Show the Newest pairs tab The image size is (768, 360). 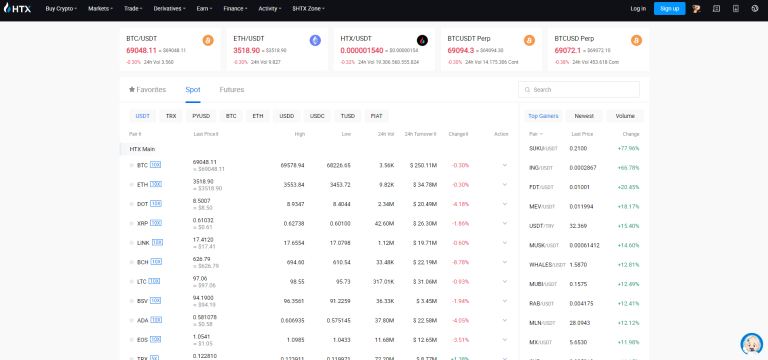tap(584, 116)
